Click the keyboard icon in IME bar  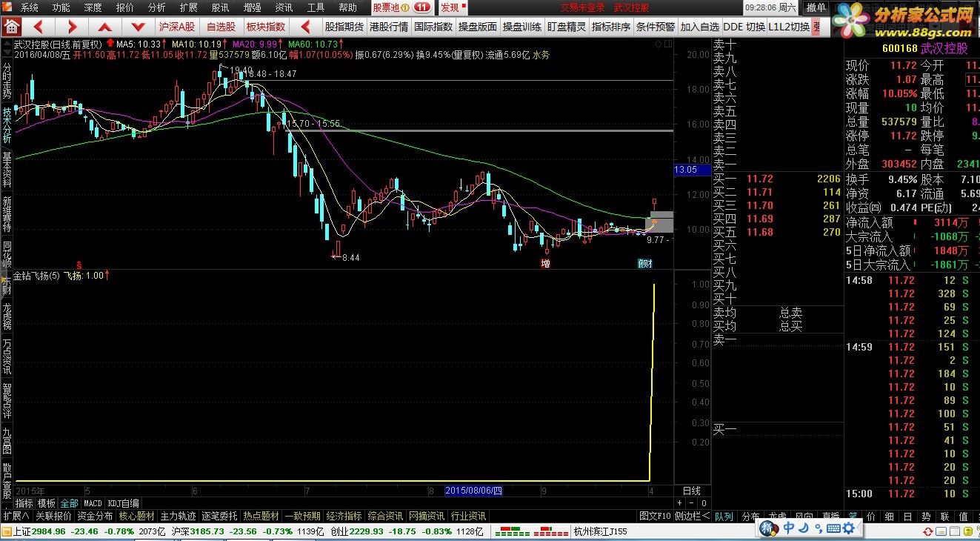click(x=834, y=528)
